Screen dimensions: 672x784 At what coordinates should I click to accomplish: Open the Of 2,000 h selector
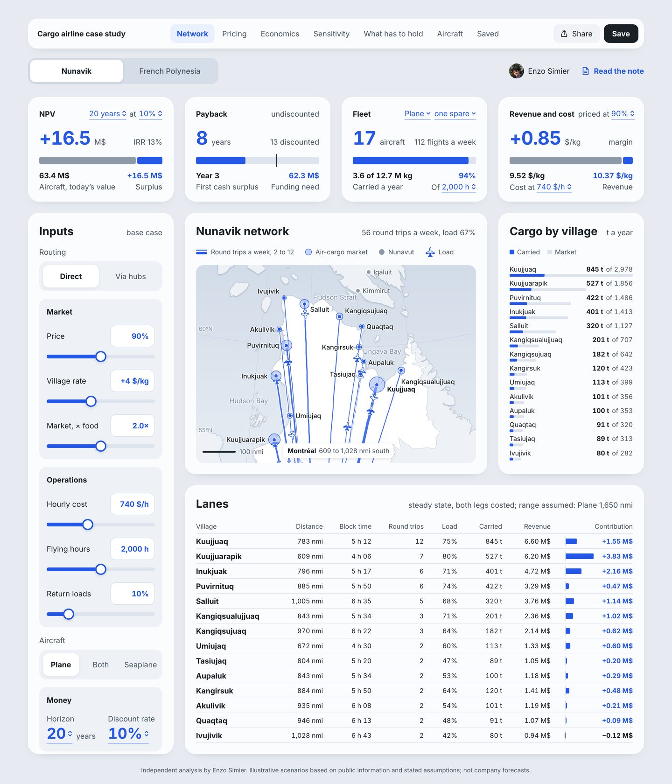tap(459, 187)
